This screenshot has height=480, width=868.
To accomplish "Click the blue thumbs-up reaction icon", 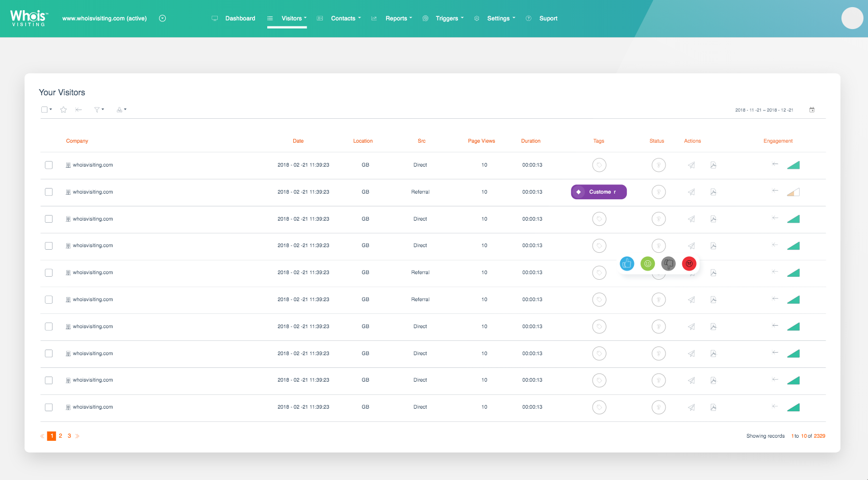I will pos(627,263).
